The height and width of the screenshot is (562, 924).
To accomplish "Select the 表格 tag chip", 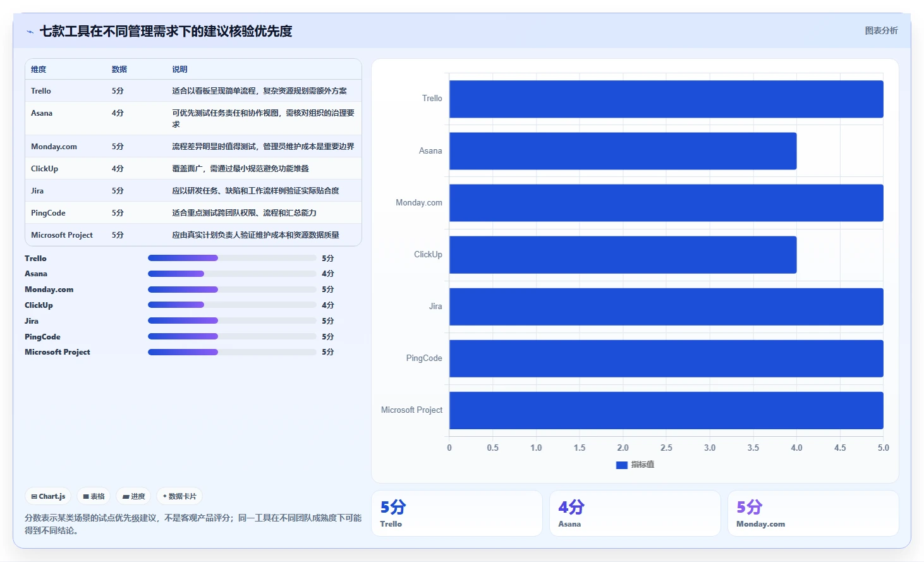I will (94, 496).
